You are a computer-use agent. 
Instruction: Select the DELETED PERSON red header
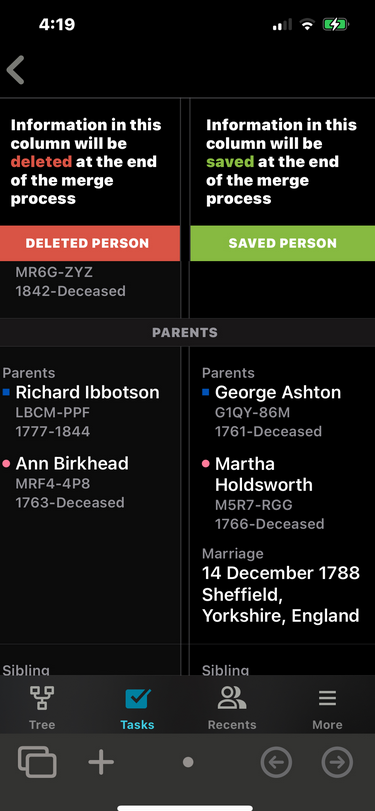[90, 243]
